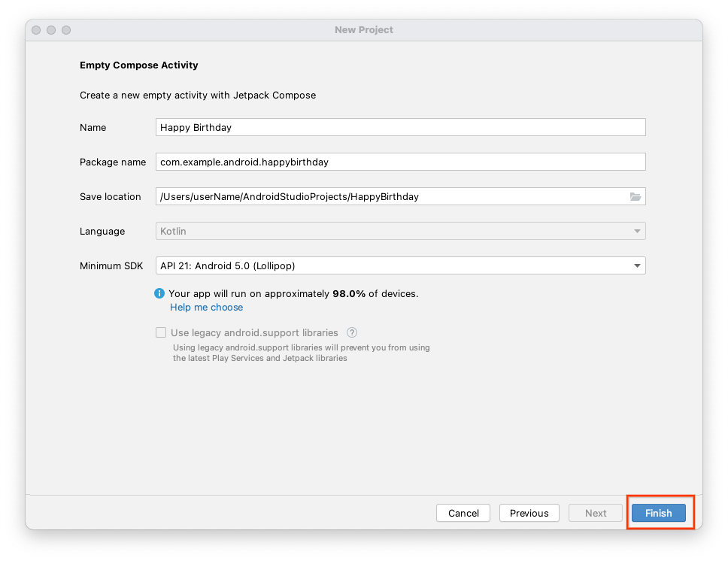The width and height of the screenshot is (728, 561).
Task: Click the disabled Next button
Action: click(596, 513)
